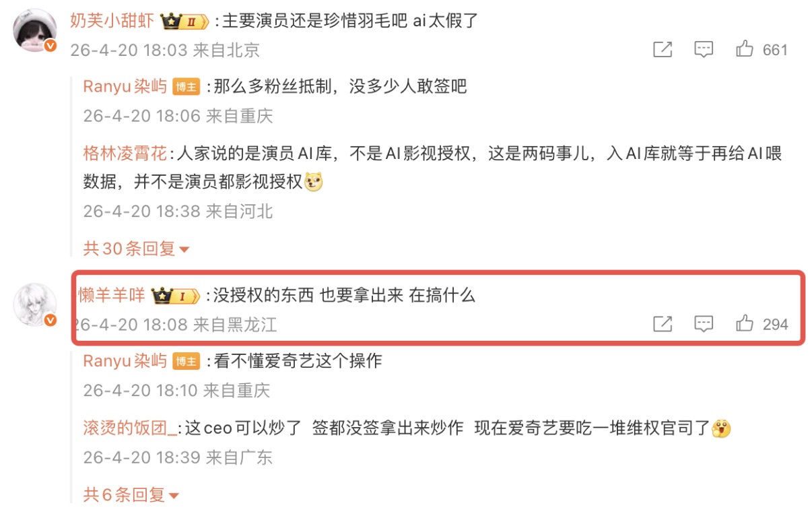Click 博主 badge on the 18:06 reply
This screenshot has width=812, height=520.
point(187,87)
